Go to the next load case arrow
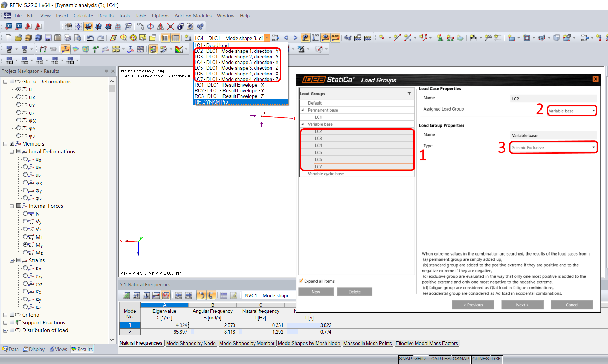608x364 pixels. [295, 38]
